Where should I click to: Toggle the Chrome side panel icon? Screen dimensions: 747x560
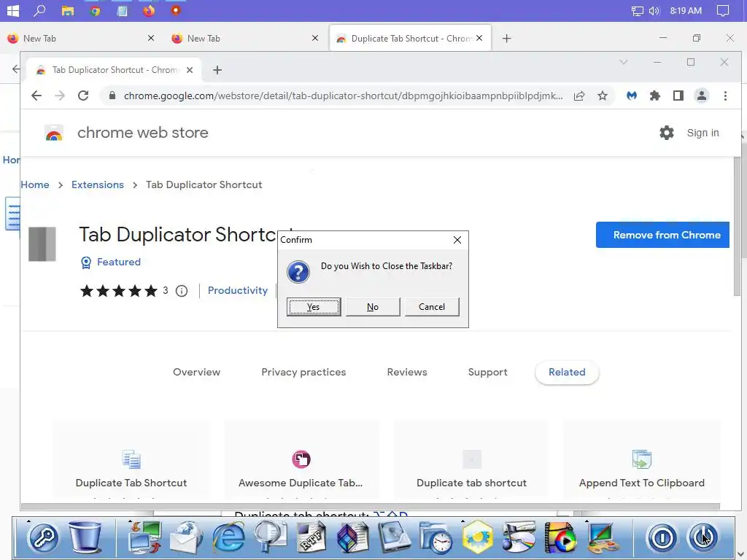point(678,96)
